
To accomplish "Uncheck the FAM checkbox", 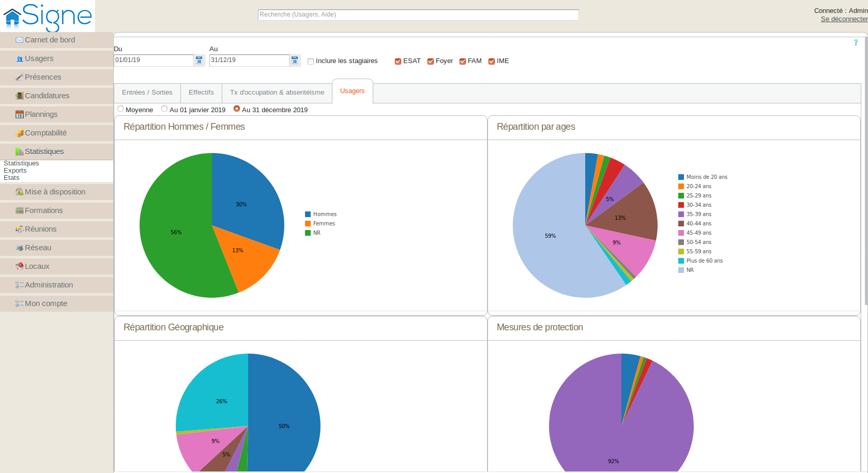I will coord(463,62).
